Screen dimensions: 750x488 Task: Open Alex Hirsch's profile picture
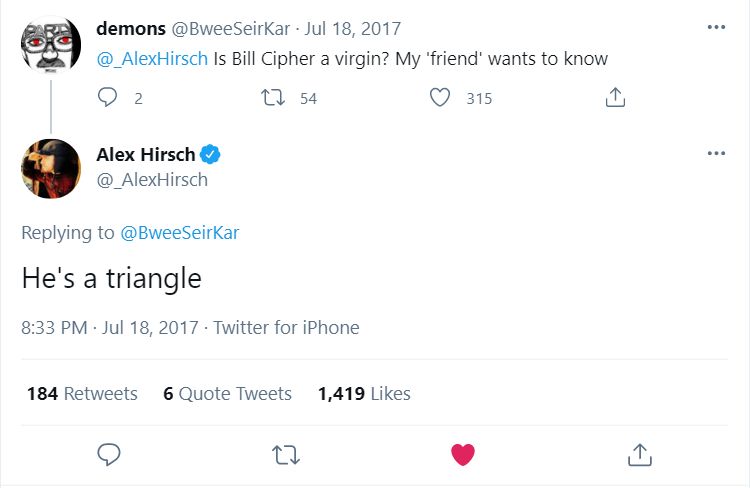[51, 168]
